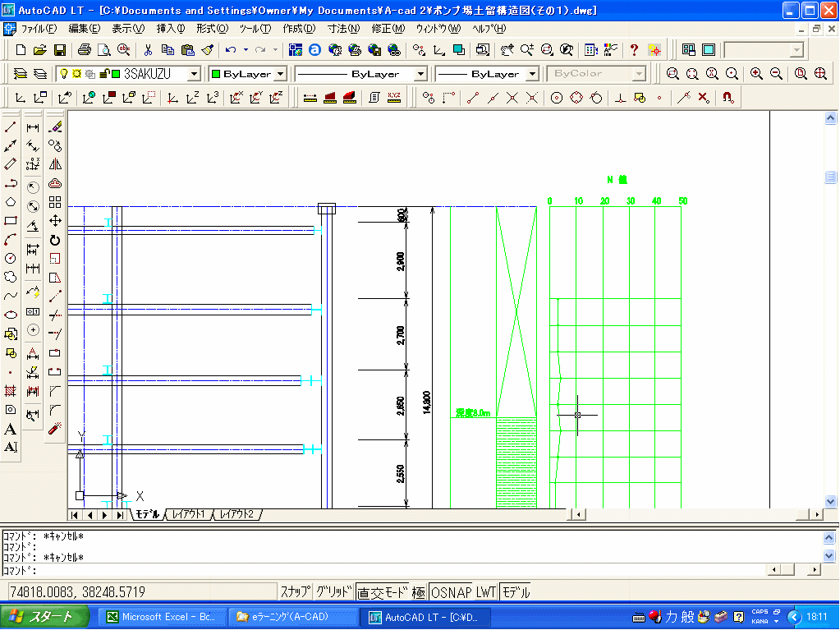Image resolution: width=840 pixels, height=630 pixels.
Task: Expand the redo history arrow
Action: (x=275, y=50)
